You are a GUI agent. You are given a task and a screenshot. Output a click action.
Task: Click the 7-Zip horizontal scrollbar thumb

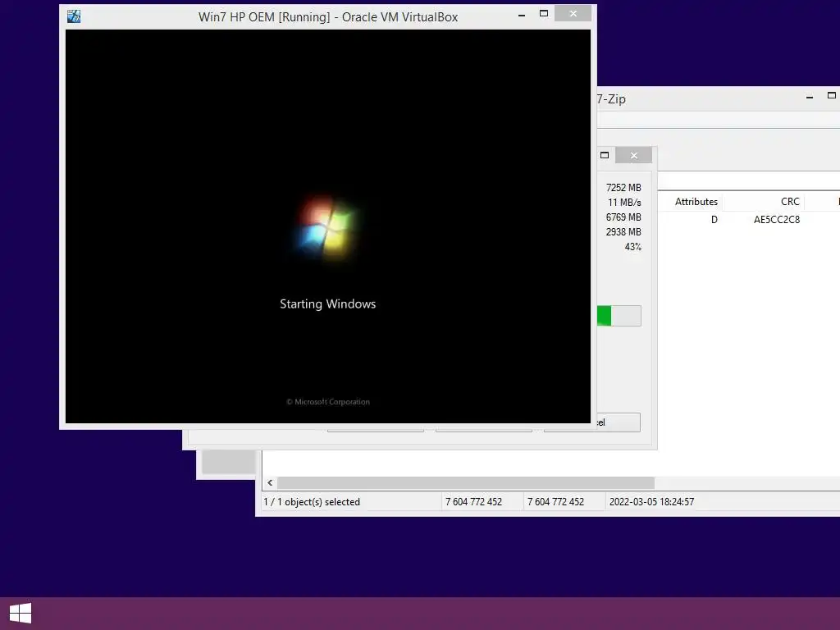click(466, 482)
